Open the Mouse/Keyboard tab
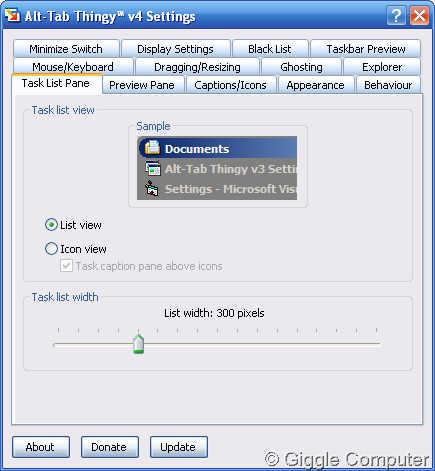The height and width of the screenshot is (471, 435). [x=73, y=67]
